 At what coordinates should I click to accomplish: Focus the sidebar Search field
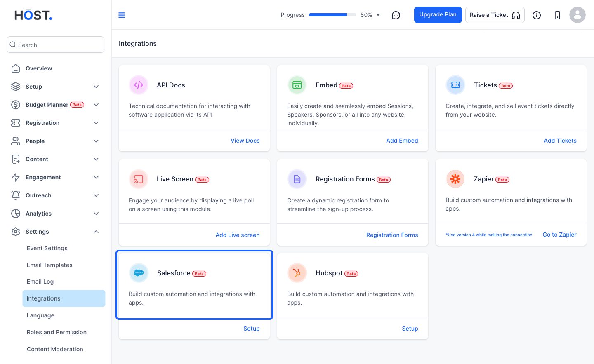point(55,45)
